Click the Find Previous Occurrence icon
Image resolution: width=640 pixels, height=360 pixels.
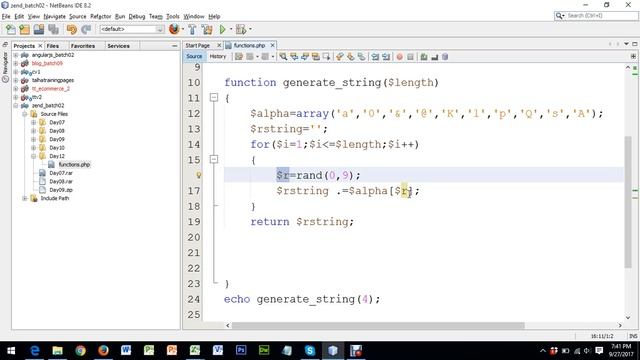point(294,57)
